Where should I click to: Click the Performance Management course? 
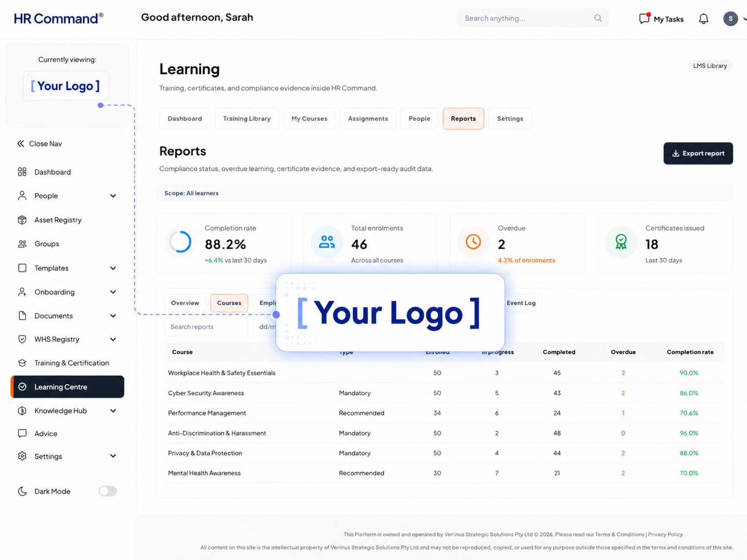[207, 413]
